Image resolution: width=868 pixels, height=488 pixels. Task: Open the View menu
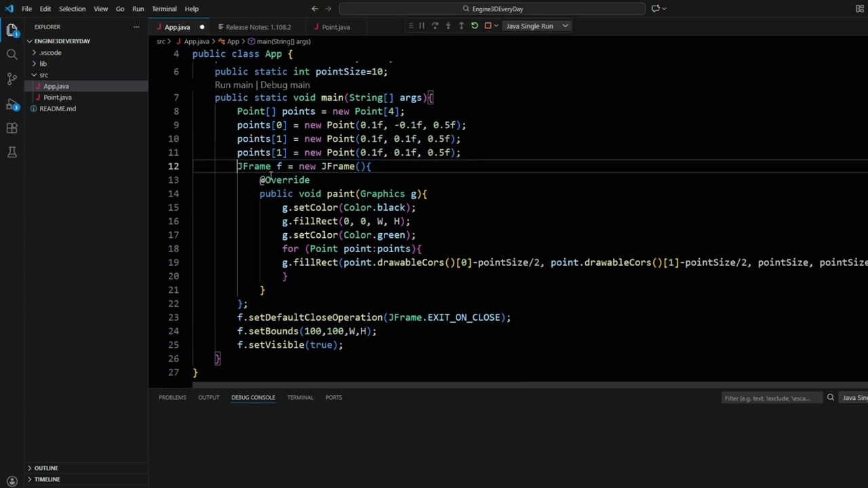(100, 9)
